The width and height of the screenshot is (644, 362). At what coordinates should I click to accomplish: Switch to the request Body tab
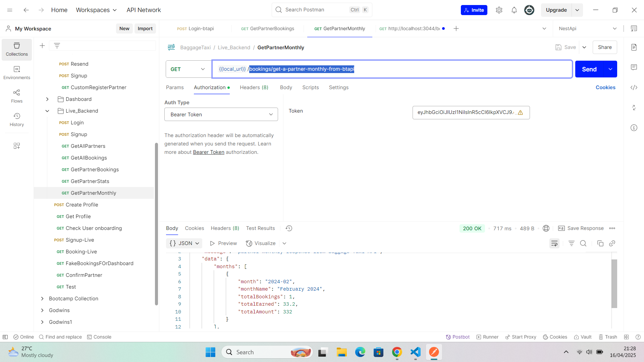tap(286, 87)
